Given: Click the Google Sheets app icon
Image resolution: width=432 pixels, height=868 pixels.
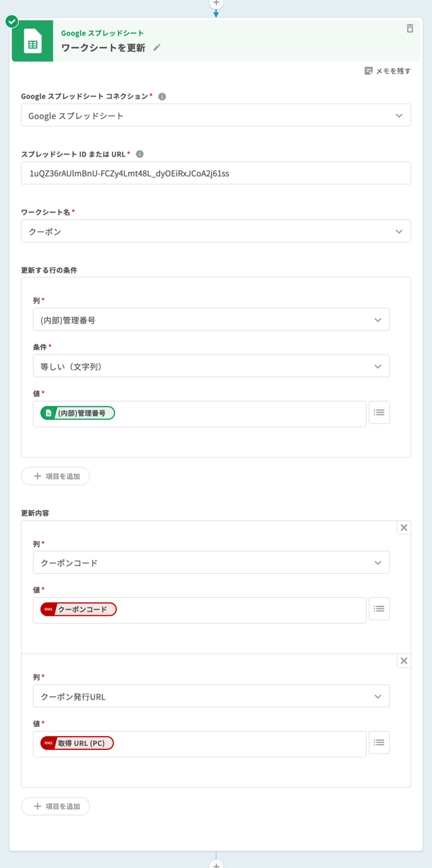Looking at the screenshot, I should (x=33, y=41).
